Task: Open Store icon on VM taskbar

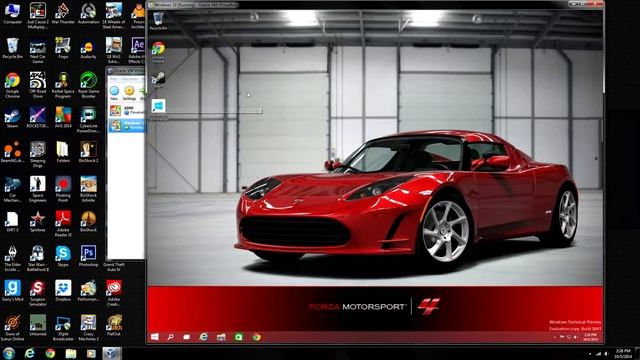Action: pos(238,337)
